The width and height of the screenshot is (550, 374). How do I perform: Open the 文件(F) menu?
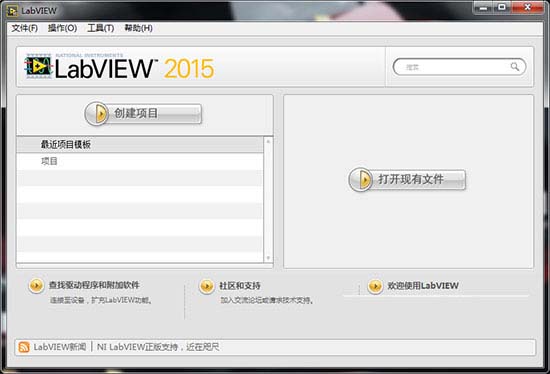point(25,28)
